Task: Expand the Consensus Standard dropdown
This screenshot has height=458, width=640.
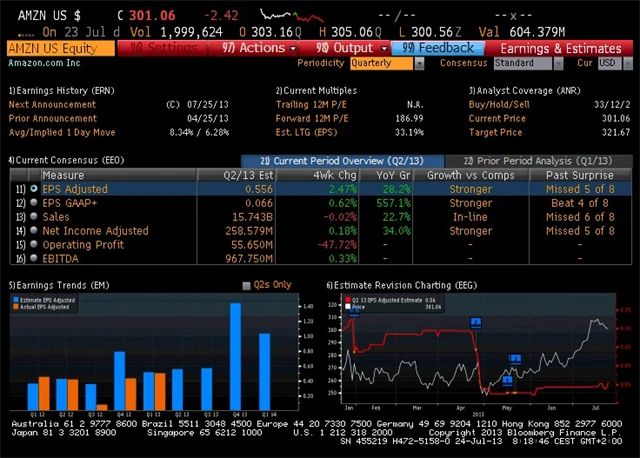Action: [x=527, y=63]
